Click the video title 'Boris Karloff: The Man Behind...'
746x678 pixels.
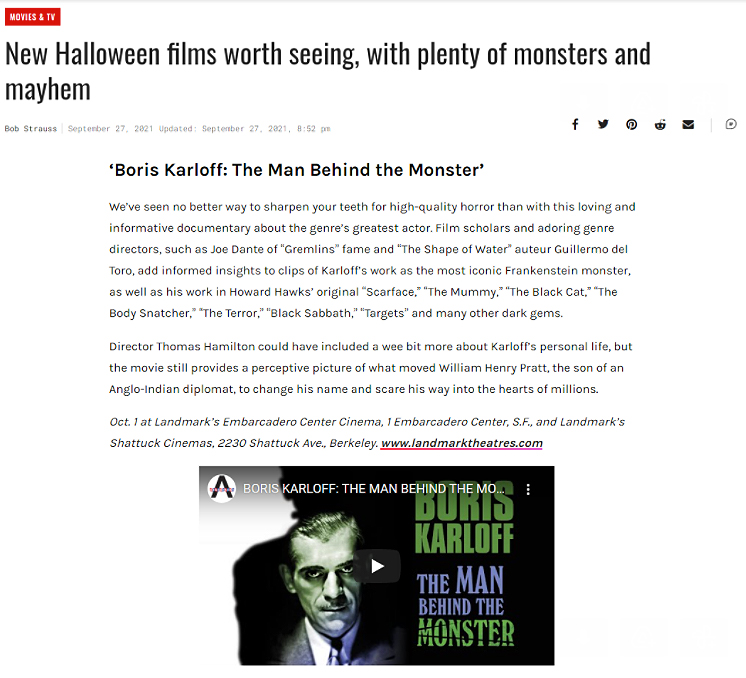click(374, 489)
